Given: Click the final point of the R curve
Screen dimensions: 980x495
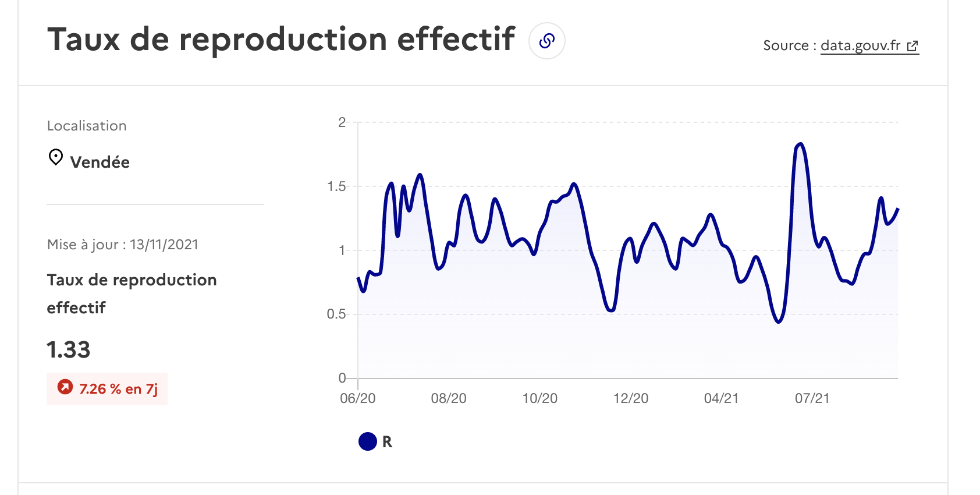Looking at the screenshot, I should pos(898,208).
